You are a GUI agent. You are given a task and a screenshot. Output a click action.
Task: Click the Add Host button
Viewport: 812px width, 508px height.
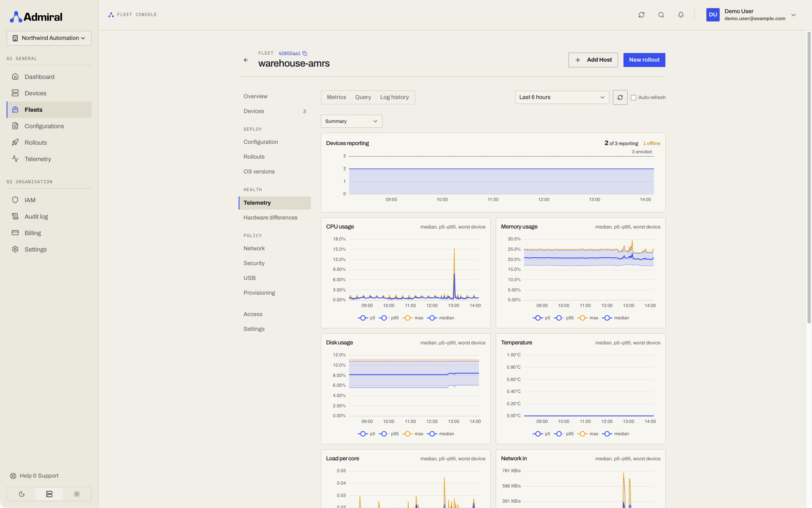(593, 60)
